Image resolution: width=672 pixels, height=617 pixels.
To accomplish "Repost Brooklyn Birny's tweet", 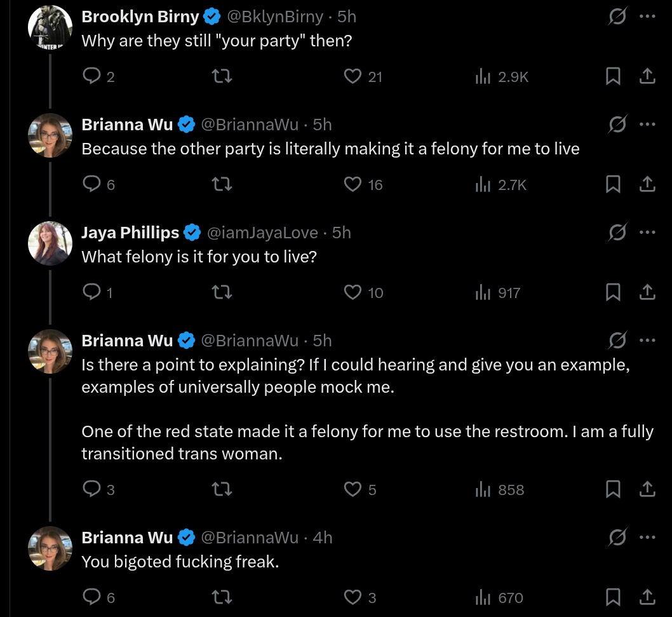I will (221, 77).
